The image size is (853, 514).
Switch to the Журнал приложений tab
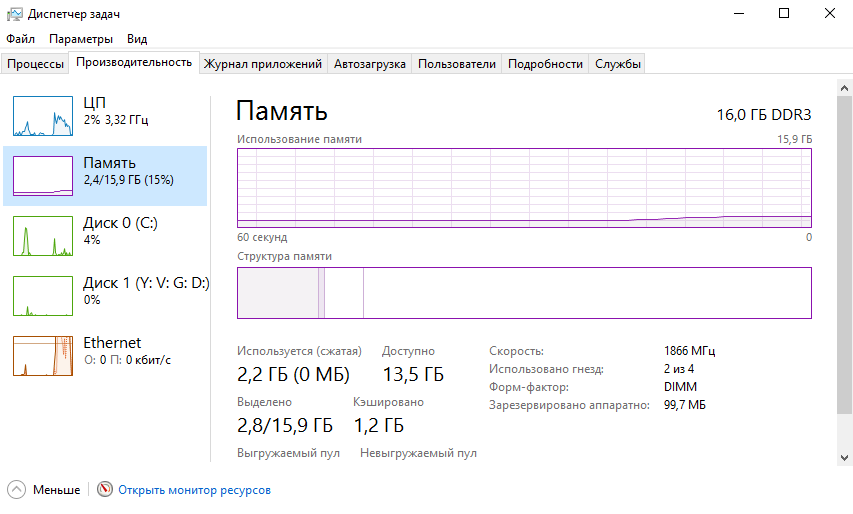[263, 64]
